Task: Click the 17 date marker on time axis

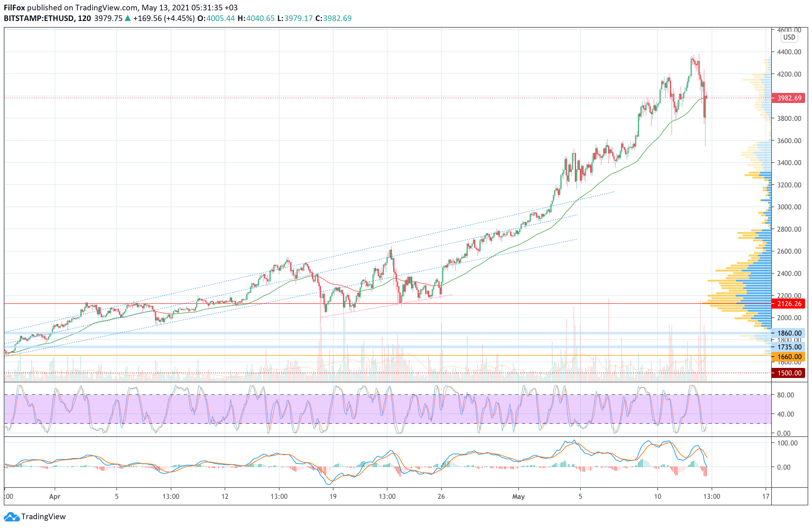Action: coord(766,497)
